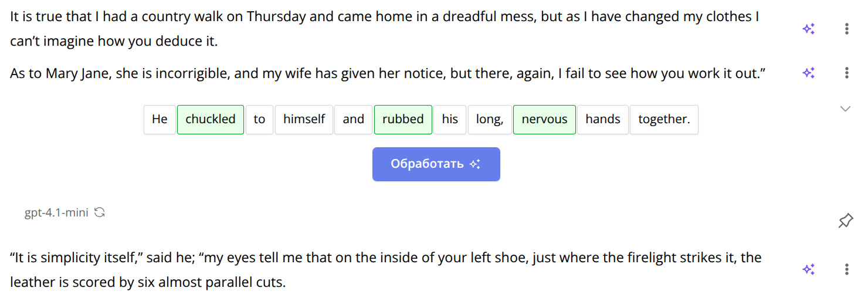Select the word "hands" chip

coord(602,119)
